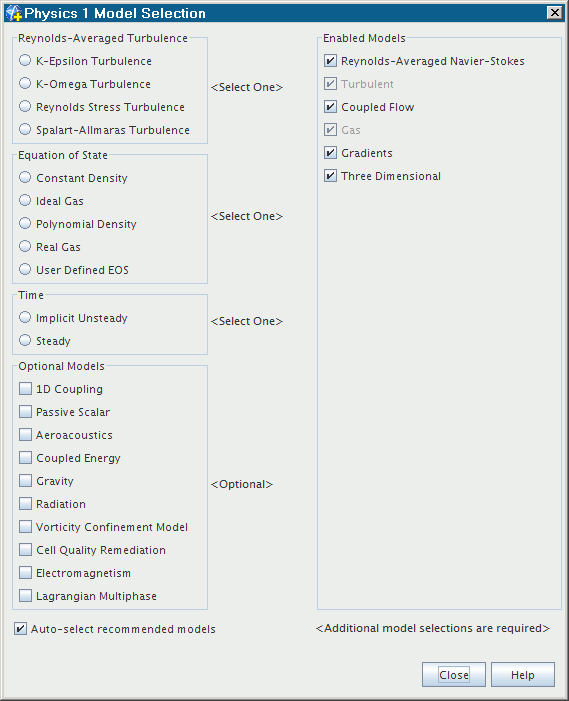Uncheck Coupled Flow in Enabled Models

[x=330, y=106]
